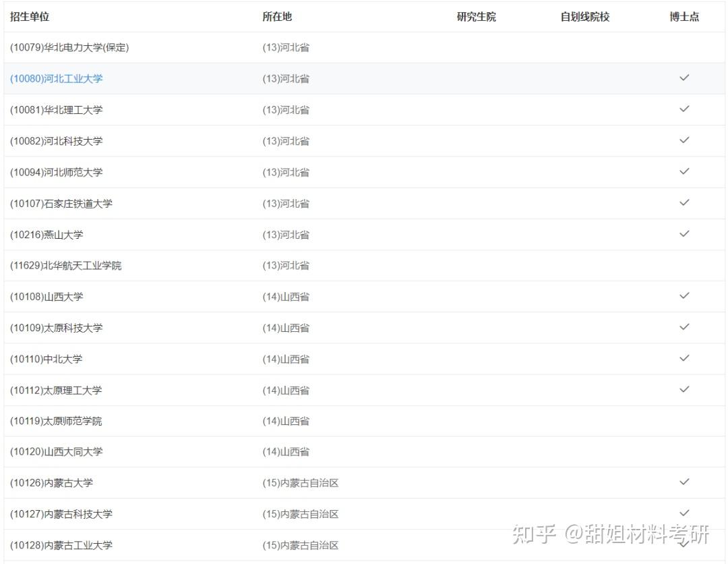This screenshot has height=564, width=728.
Task: Click (13)河北省 location for 燕山大学
Action: (286, 235)
